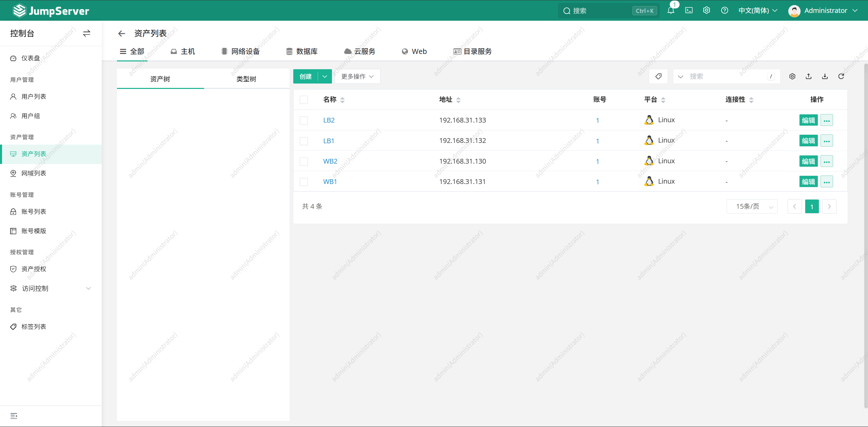Expand the 访问控制 sidebar menu

[51, 289]
